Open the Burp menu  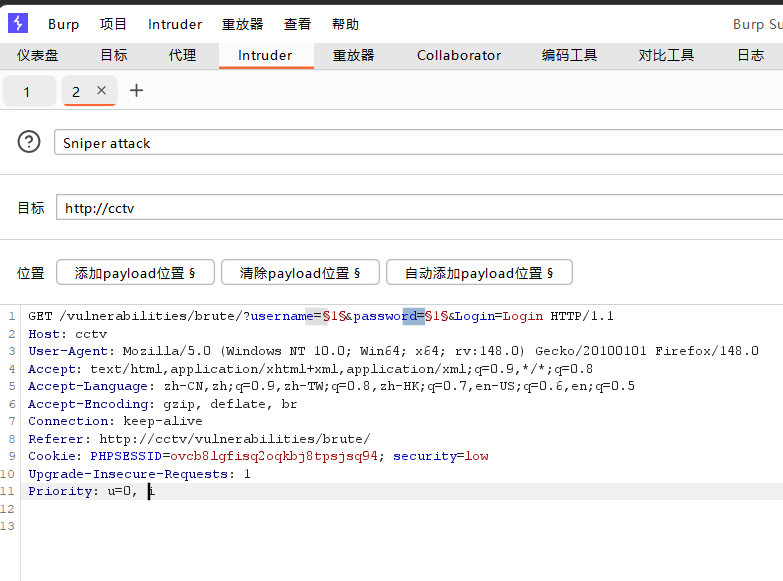(x=63, y=24)
